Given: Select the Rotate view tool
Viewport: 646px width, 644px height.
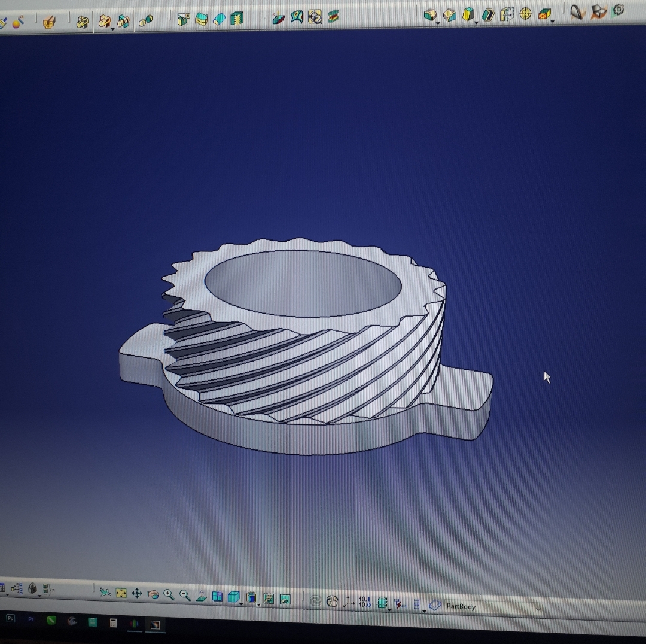Looking at the screenshot, I should pos(153,594).
